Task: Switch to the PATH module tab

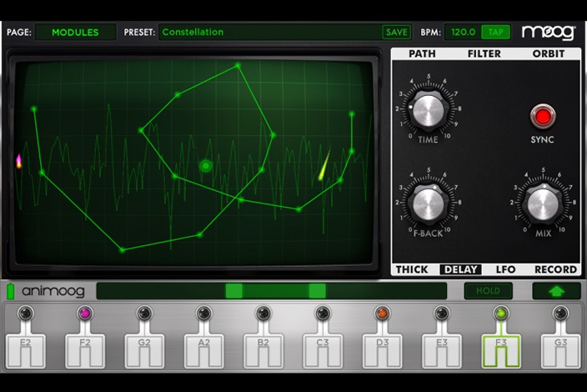Action: tap(422, 54)
